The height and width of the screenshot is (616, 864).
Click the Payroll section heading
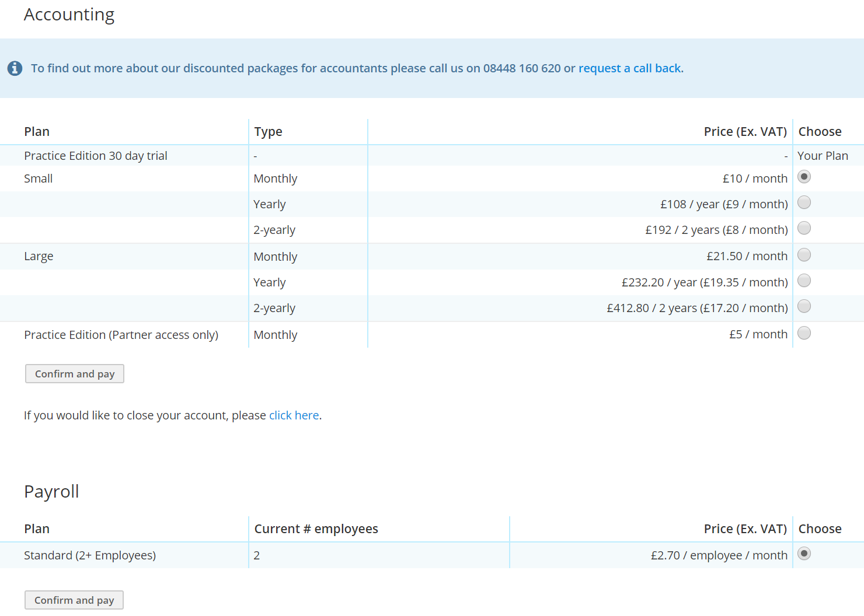tap(51, 492)
